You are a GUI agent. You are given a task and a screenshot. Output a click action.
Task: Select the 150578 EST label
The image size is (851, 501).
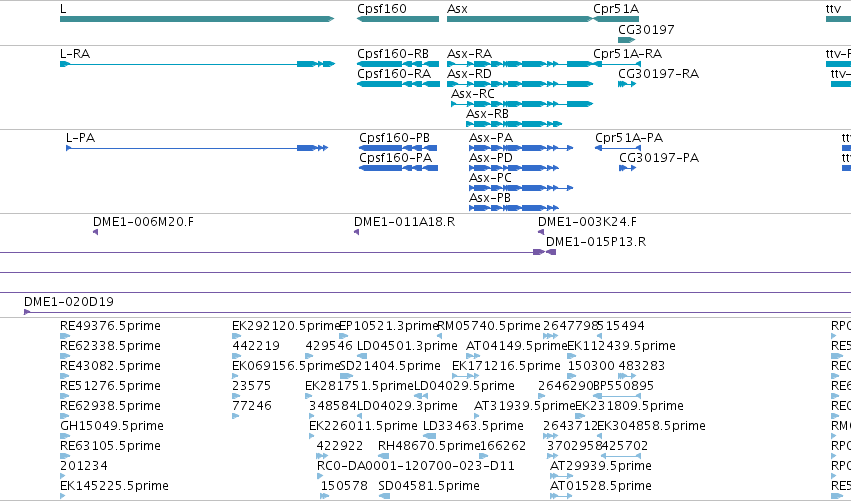coord(344,486)
